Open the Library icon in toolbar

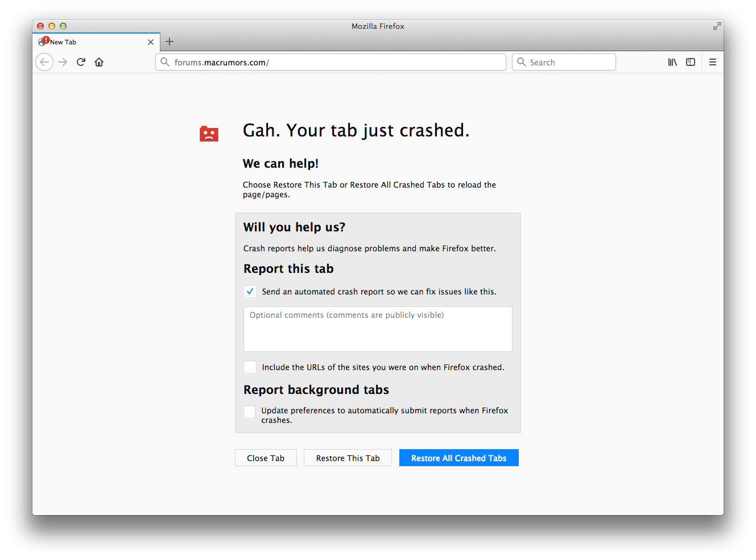(x=672, y=62)
